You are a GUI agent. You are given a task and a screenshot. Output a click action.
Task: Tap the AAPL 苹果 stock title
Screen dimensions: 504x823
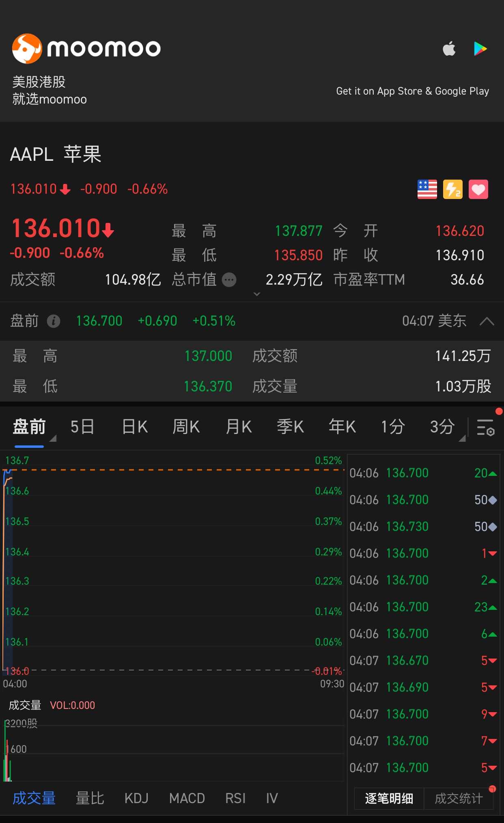[x=56, y=154]
